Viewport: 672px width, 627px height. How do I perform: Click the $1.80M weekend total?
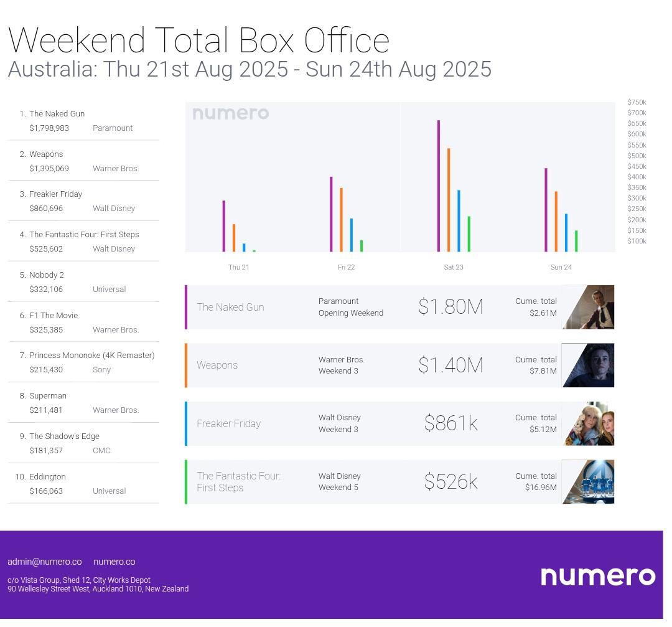pyautogui.click(x=450, y=307)
